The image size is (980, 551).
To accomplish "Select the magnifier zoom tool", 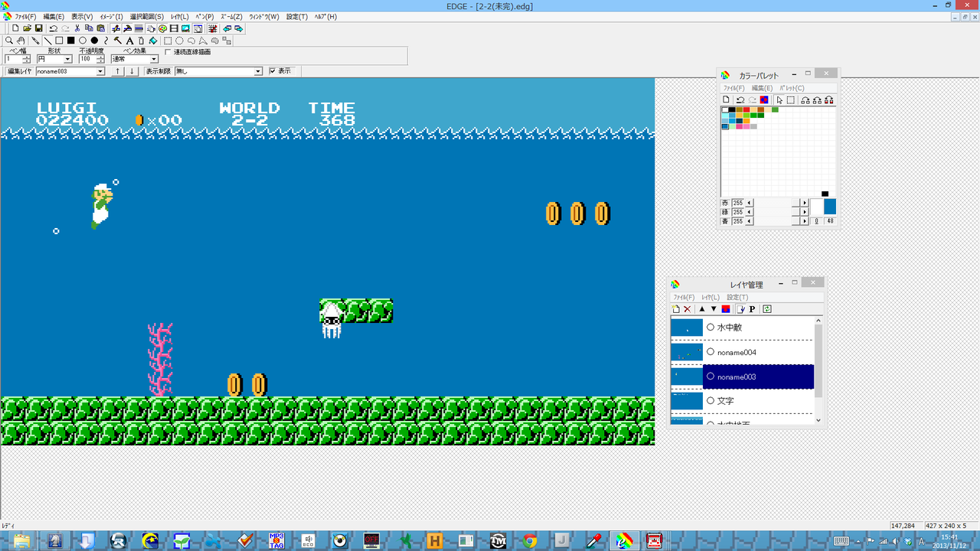I will coord(9,41).
